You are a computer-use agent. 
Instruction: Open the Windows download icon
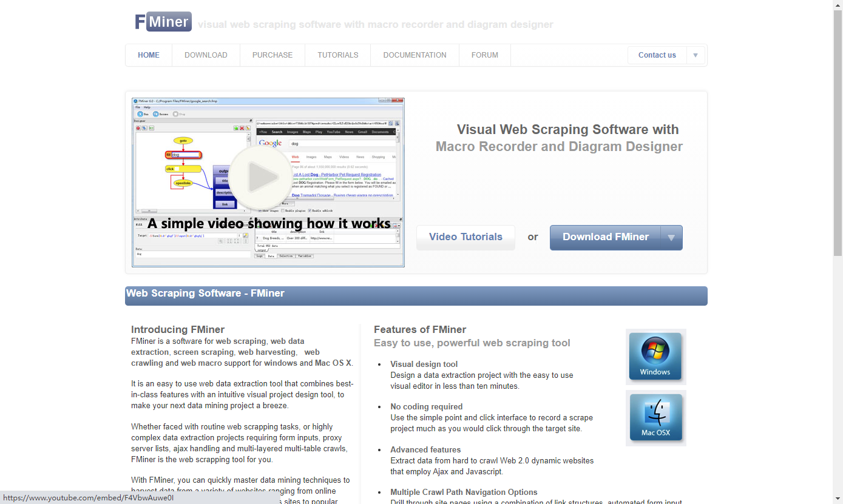655,357
